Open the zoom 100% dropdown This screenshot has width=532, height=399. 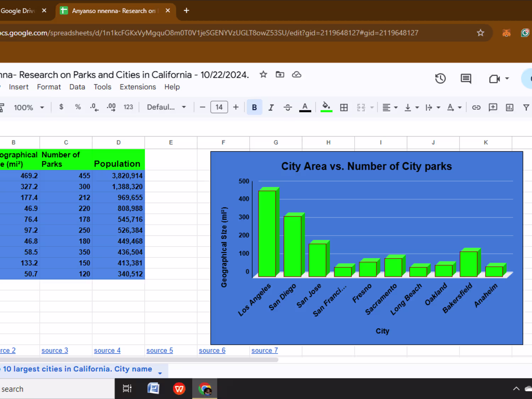[29, 107]
